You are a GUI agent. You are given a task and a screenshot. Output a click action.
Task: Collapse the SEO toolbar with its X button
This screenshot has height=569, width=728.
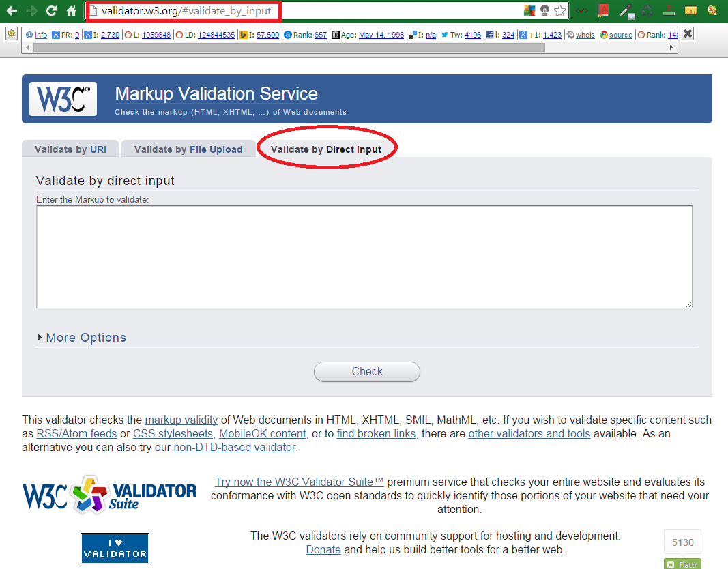(686, 33)
